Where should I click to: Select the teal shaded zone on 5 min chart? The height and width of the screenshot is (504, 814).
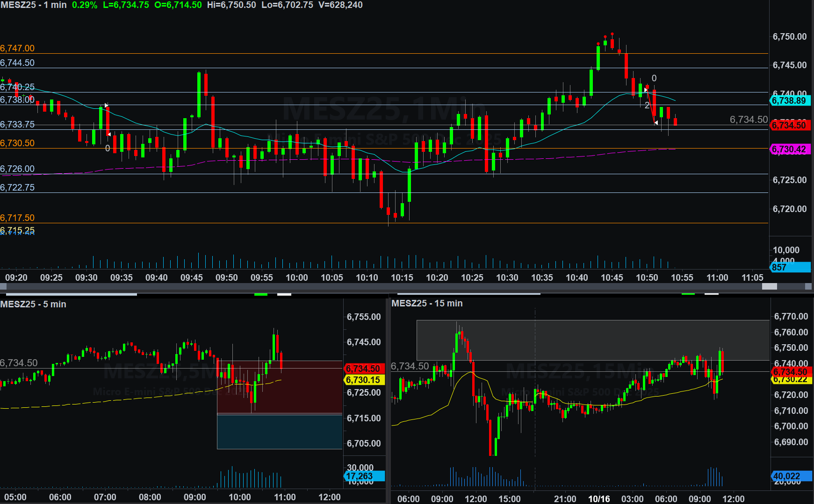279,432
